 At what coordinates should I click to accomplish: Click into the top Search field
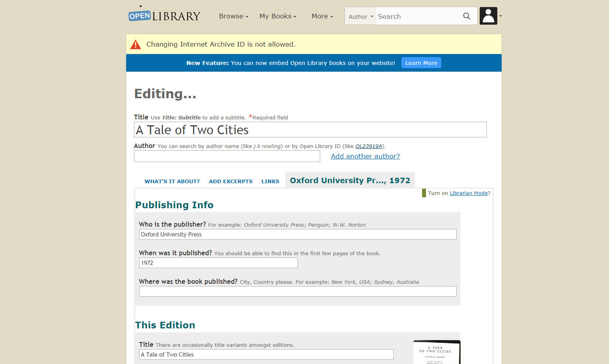[x=417, y=16]
